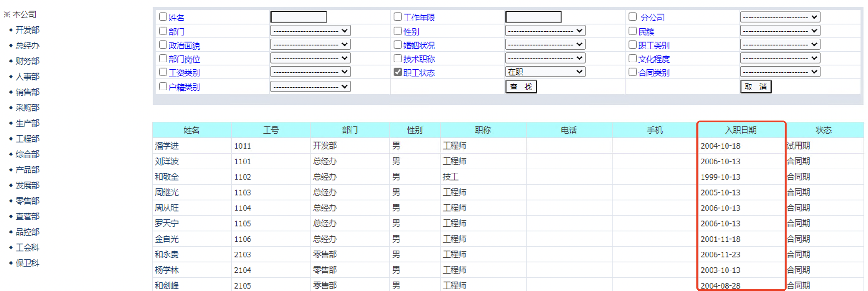Select 总经办 in the left sidebar
The width and height of the screenshot is (868, 291).
27,46
